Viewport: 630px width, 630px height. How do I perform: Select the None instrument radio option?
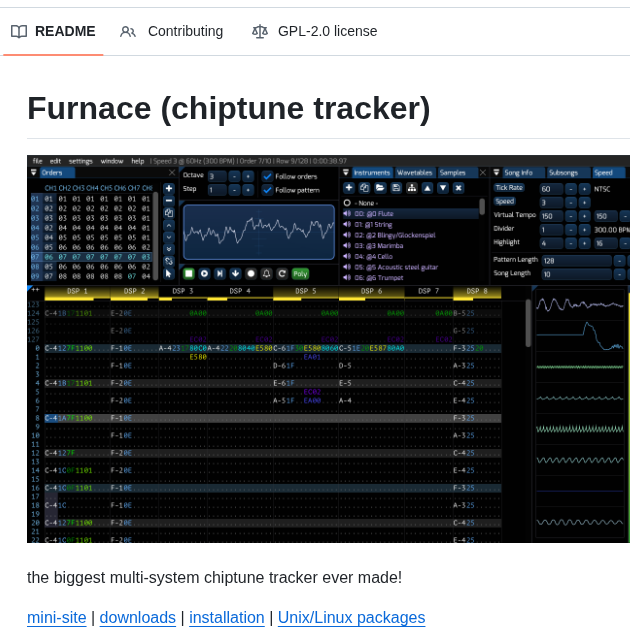(x=347, y=202)
